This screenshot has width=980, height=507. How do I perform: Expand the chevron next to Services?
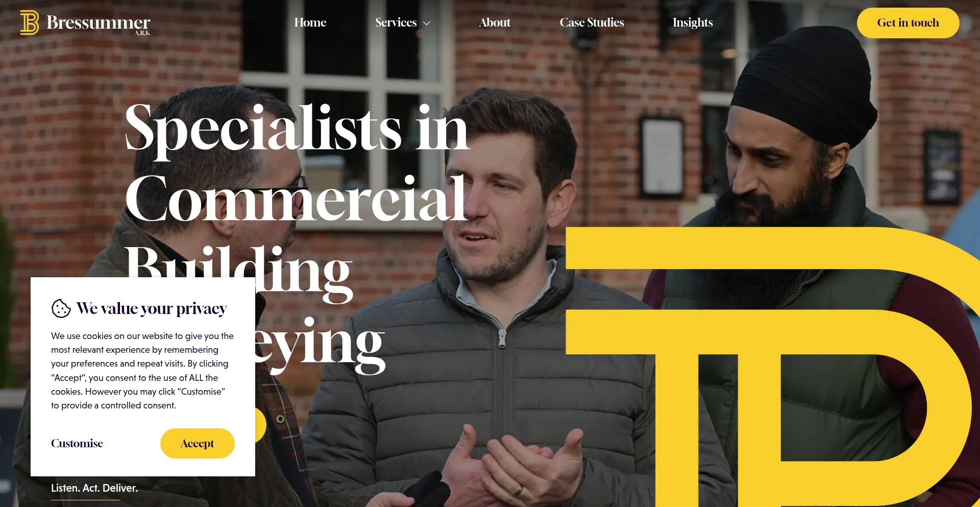427,23
